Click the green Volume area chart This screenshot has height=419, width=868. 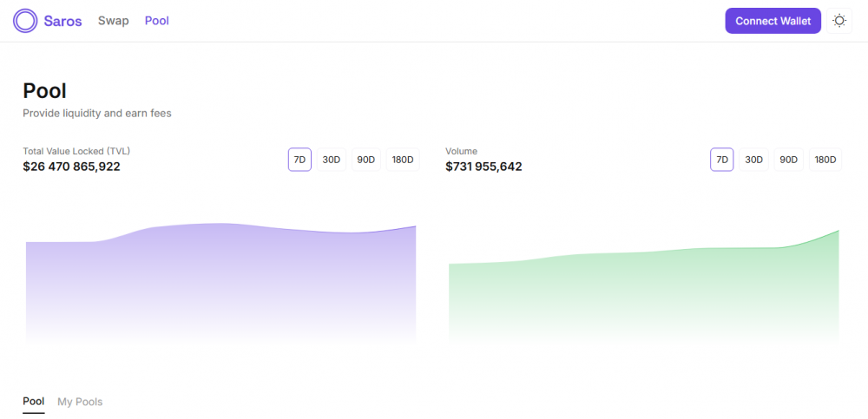pos(643,295)
